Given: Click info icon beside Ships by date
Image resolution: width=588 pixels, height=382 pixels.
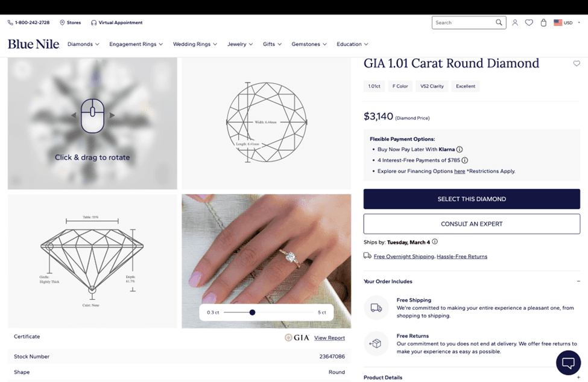Looking at the screenshot, I should [435, 241].
